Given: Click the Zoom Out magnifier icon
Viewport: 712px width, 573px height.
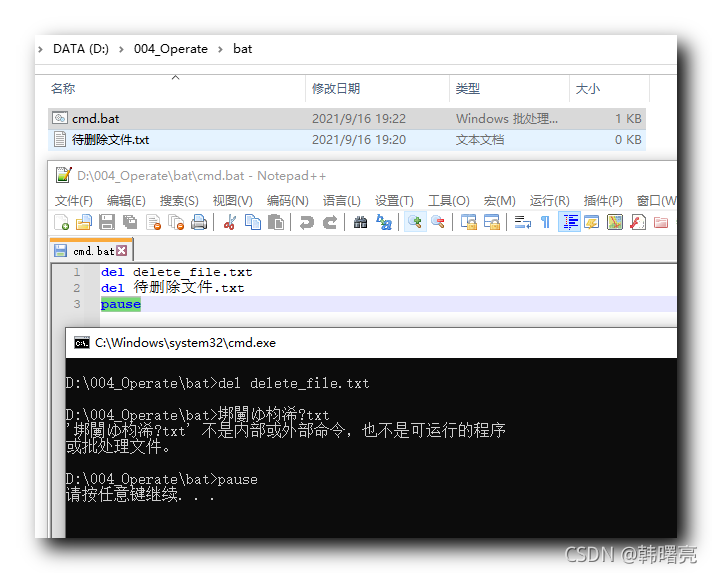Looking at the screenshot, I should (438, 222).
